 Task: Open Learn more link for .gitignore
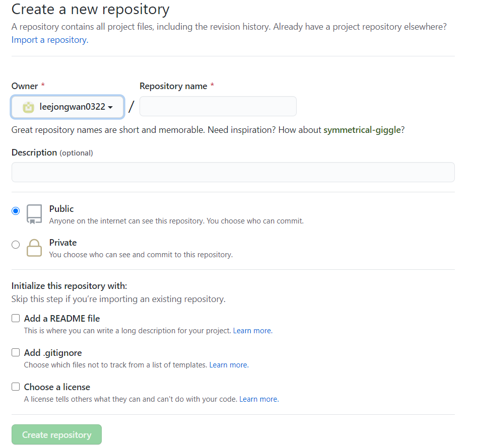(x=229, y=365)
